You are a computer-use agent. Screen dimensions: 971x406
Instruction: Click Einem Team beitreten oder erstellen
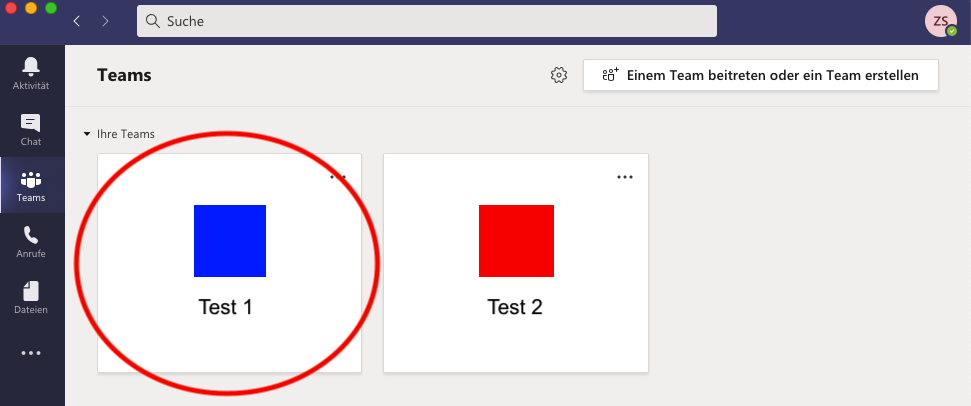(x=760, y=75)
